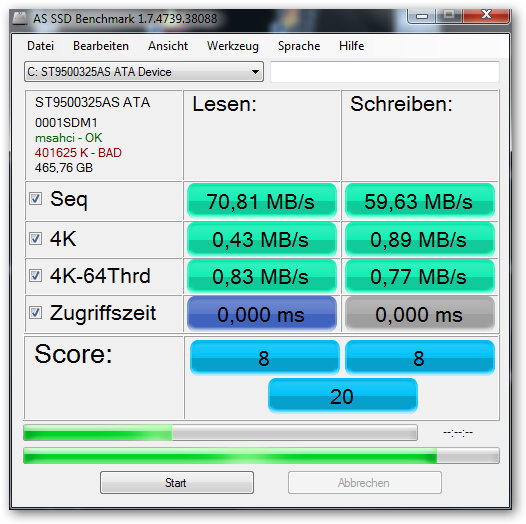Click the Start button
Image resolution: width=526 pixels, height=524 pixels.
point(177,482)
